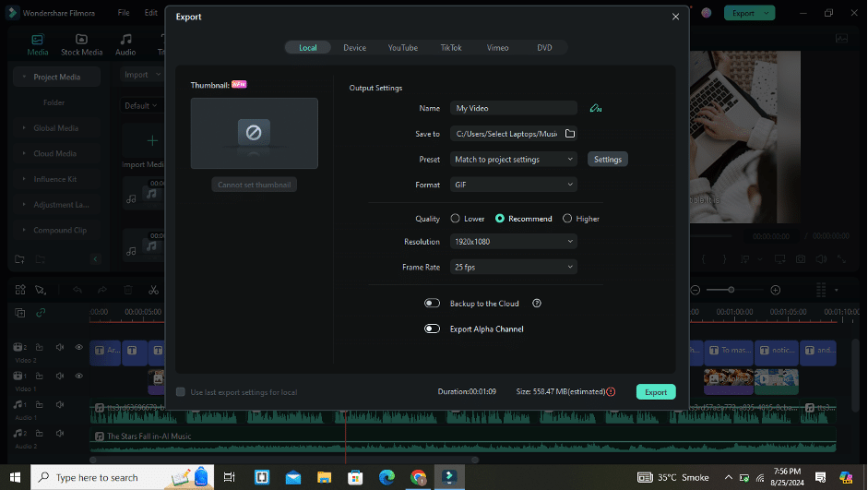The image size is (868, 490).
Task: Open the Audio panel icon
Action: tap(125, 40)
